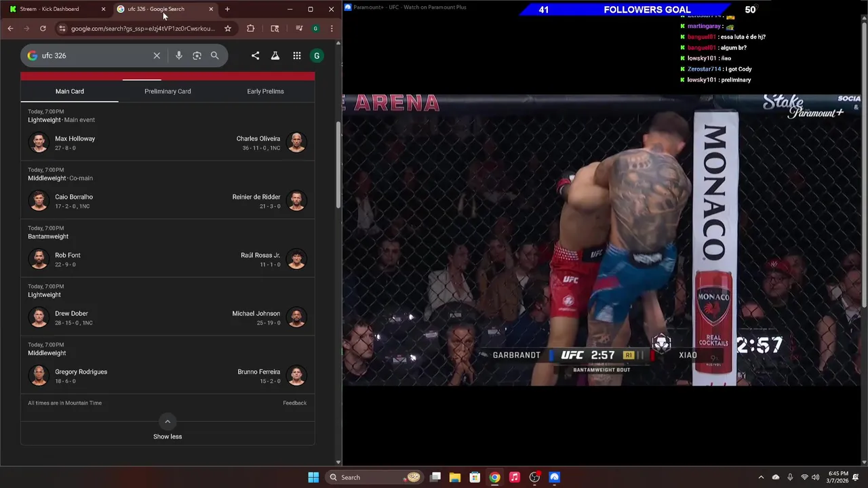This screenshot has height=488, width=868.
Task: Select fighter name Max Holloway
Action: pyautogui.click(x=75, y=138)
